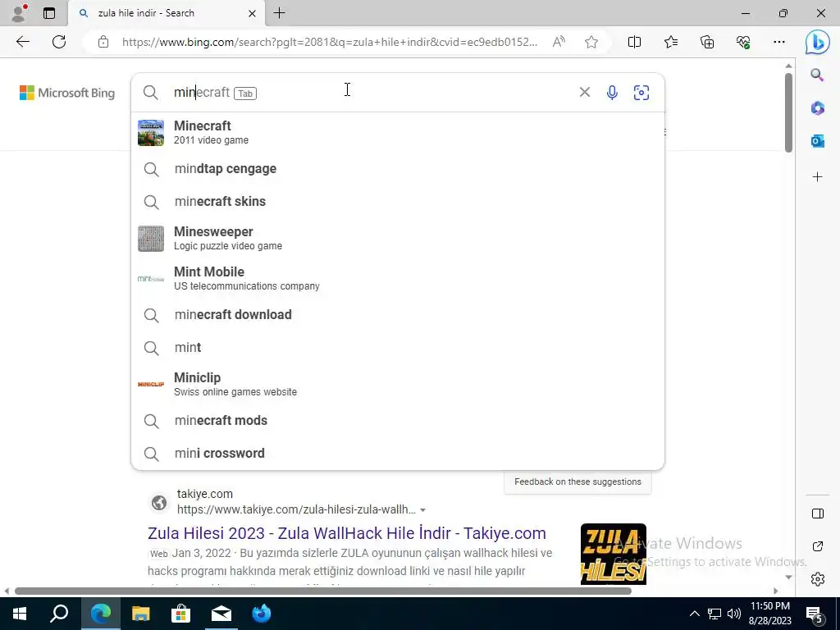Open Collections icon in toolbar
This screenshot has width=840, height=630.
pos(707,42)
